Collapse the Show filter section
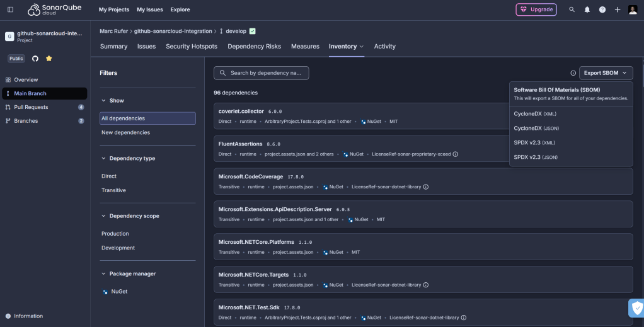Image resolution: width=644 pixels, height=327 pixels. [104, 101]
